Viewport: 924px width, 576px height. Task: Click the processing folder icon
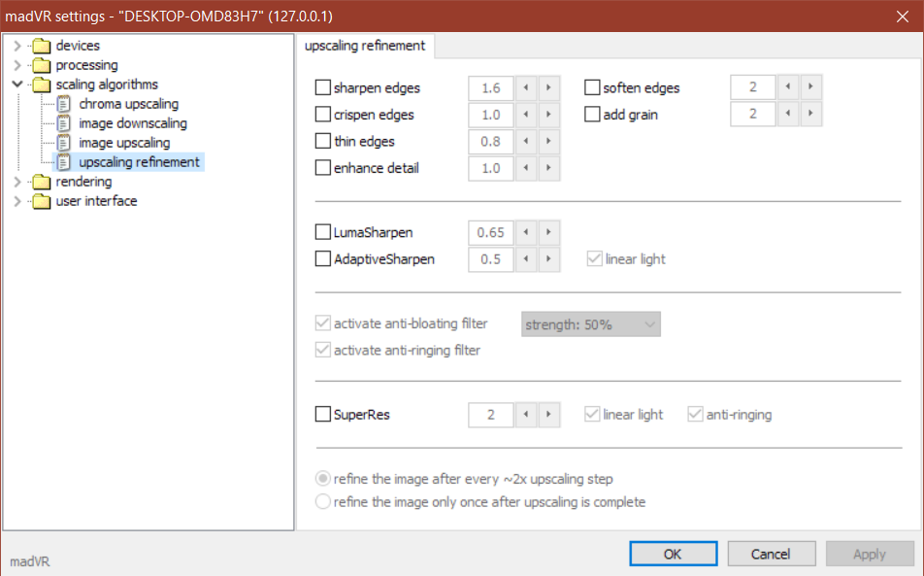(x=41, y=65)
